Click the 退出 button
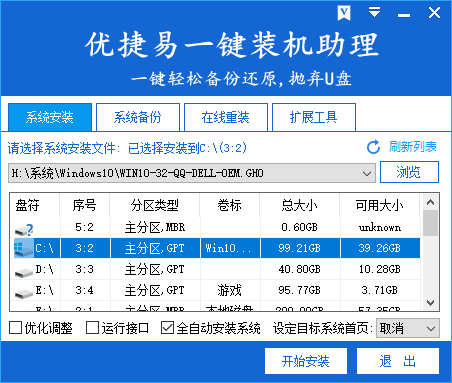 pos(398,361)
